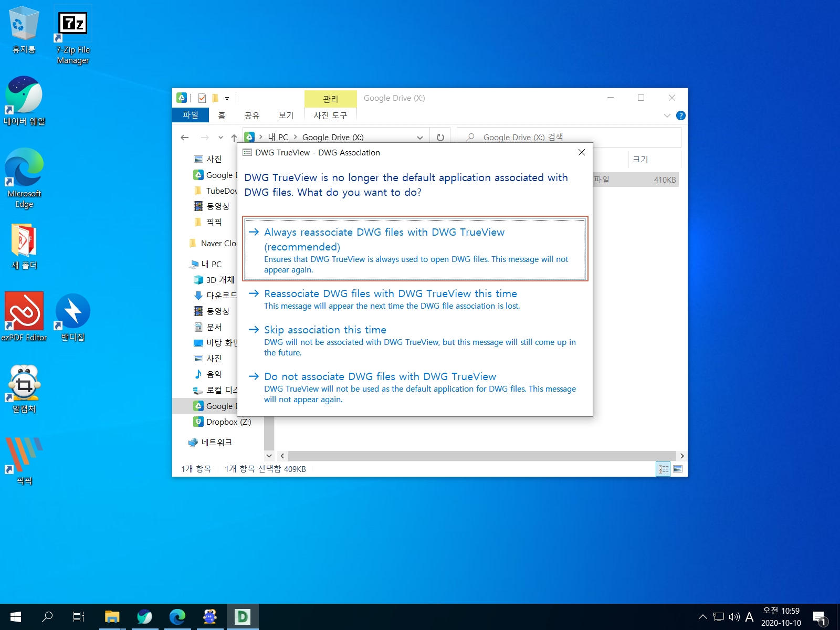Open volume control tray icon
The width and height of the screenshot is (840, 630).
pos(734,617)
